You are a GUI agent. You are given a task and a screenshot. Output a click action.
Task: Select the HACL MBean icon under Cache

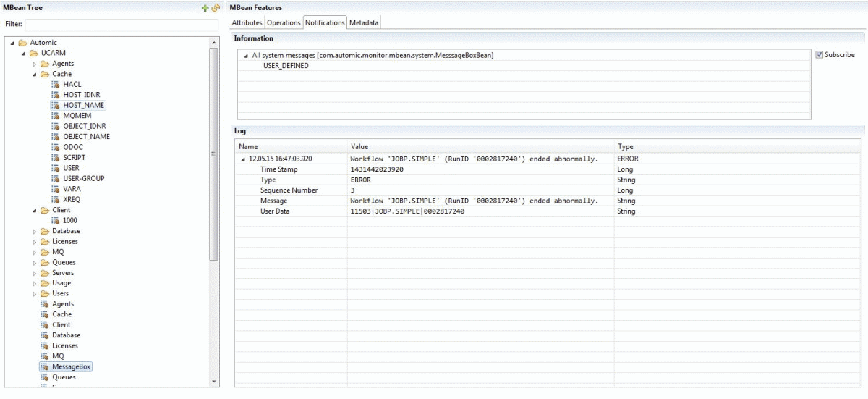(x=56, y=84)
